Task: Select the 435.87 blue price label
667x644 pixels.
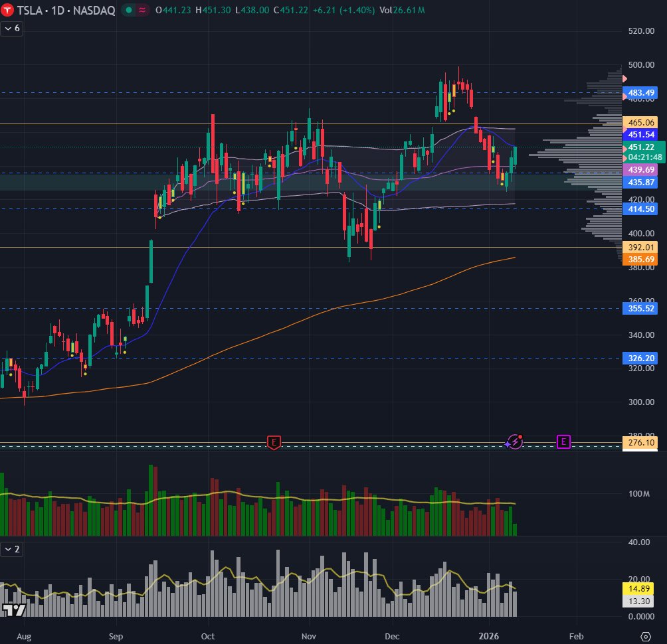Action: coord(640,183)
